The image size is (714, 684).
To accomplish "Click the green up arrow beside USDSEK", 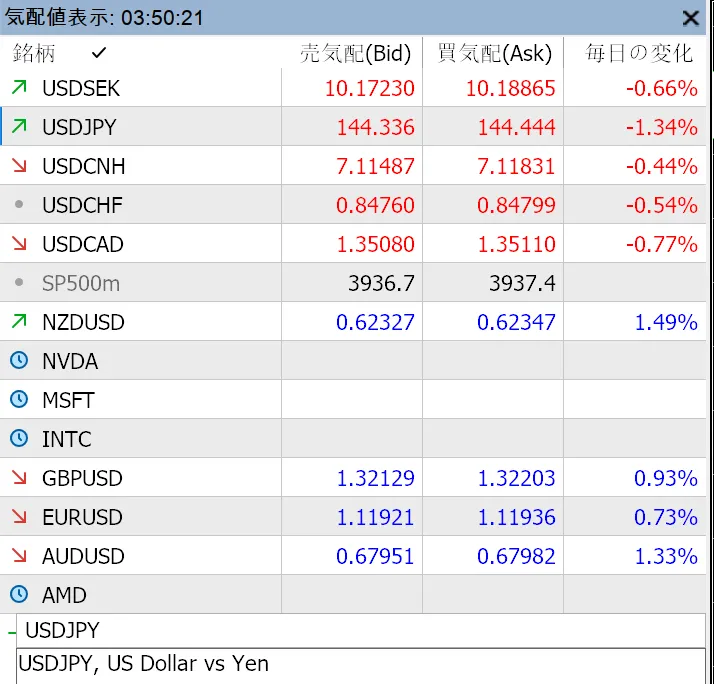I will click(19, 87).
